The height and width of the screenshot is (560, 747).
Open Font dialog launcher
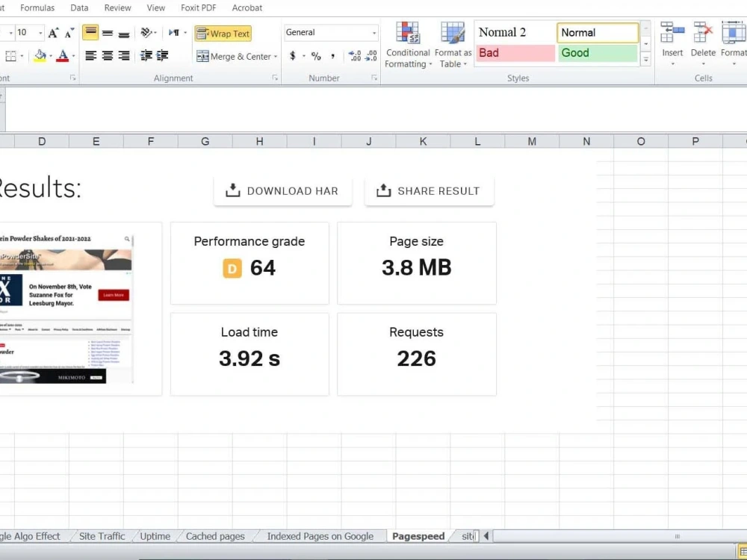(x=73, y=78)
